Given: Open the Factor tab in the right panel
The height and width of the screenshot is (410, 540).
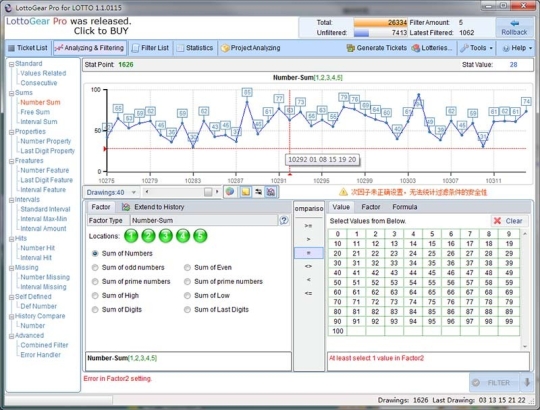Looking at the screenshot, I should 371,207.
